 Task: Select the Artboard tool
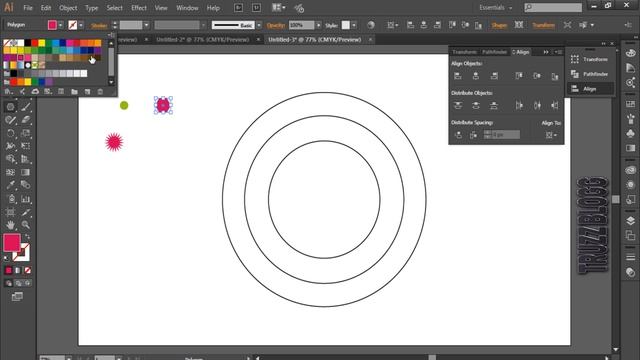[x=11, y=212]
